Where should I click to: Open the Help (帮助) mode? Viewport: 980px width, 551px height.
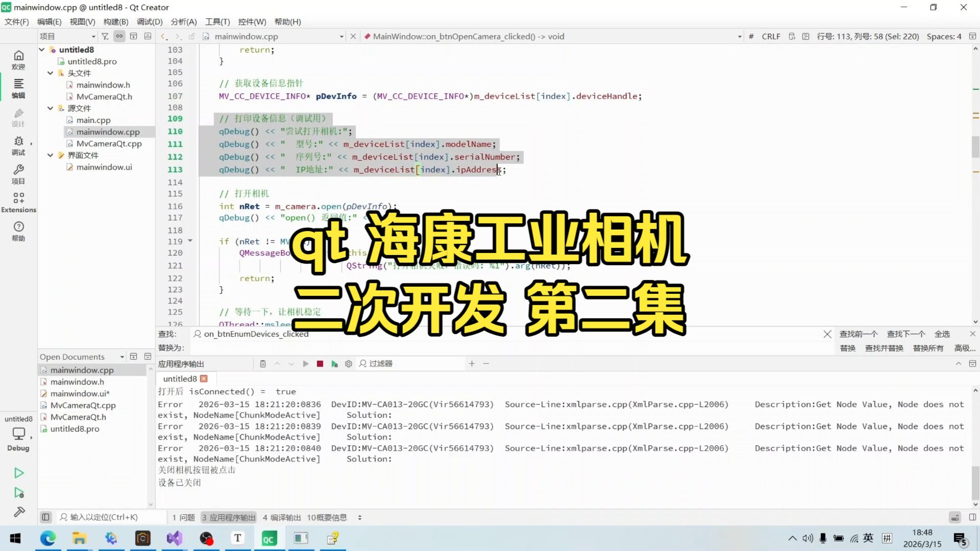(18, 231)
